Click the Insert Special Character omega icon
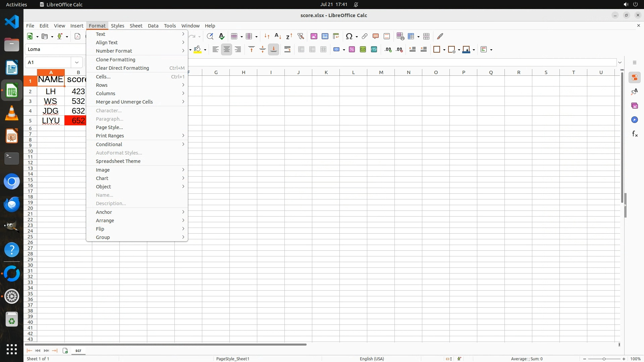 click(x=349, y=36)
